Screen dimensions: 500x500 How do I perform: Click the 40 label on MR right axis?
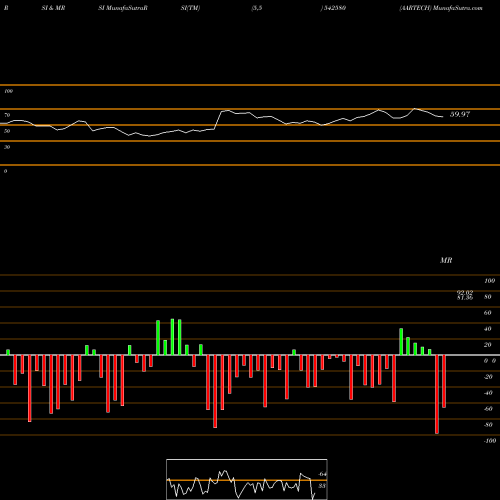point(488,329)
